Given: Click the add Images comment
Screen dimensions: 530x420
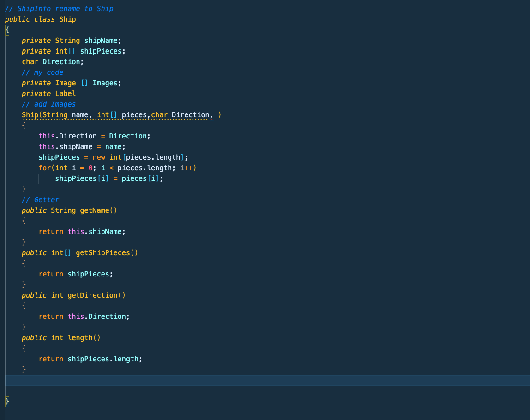Looking at the screenshot, I should 48,104.
